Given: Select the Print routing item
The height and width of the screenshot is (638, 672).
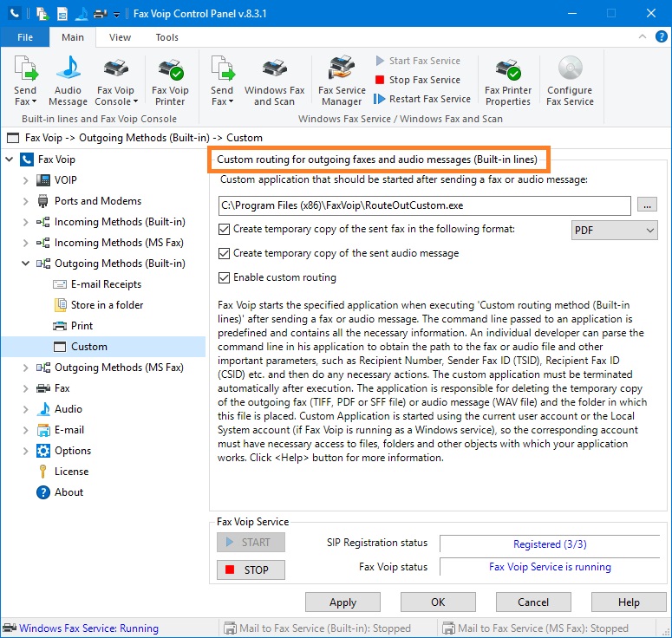Looking at the screenshot, I should click(82, 326).
